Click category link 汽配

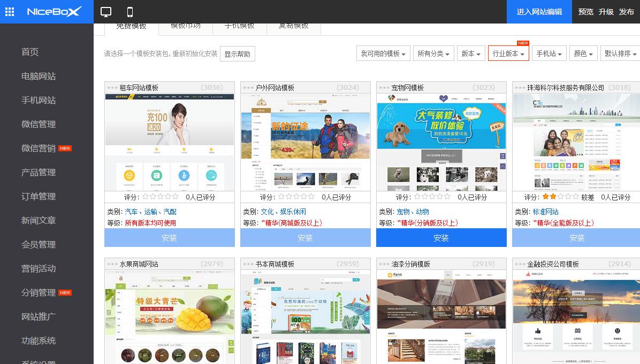point(170,212)
